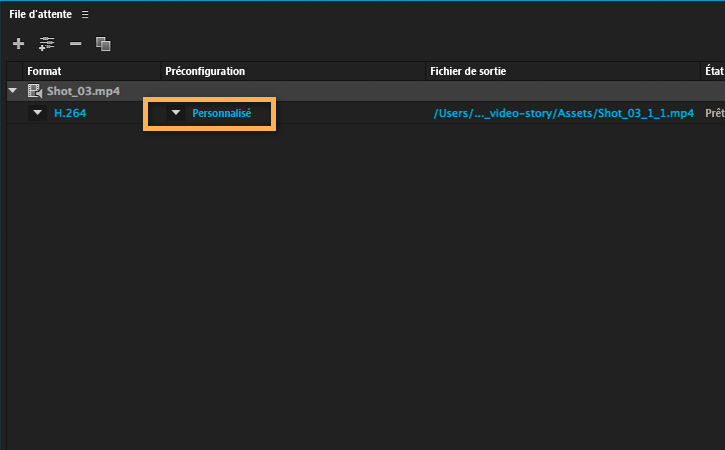This screenshot has width=725, height=450.
Task: Click the État column header
Action: coord(714,71)
